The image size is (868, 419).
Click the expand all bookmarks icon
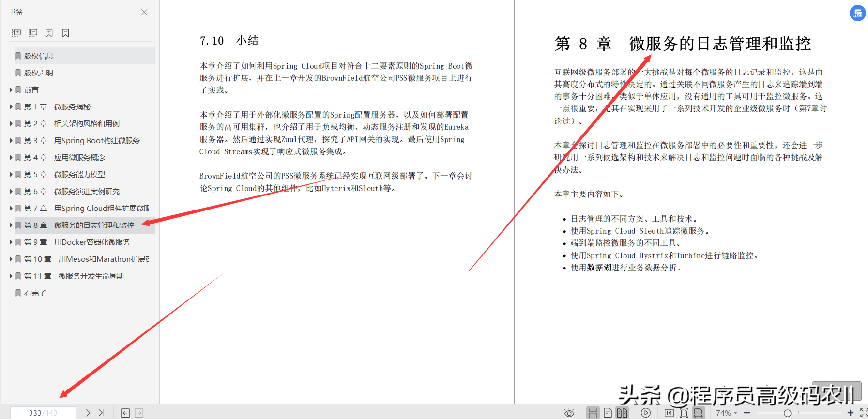(x=16, y=33)
